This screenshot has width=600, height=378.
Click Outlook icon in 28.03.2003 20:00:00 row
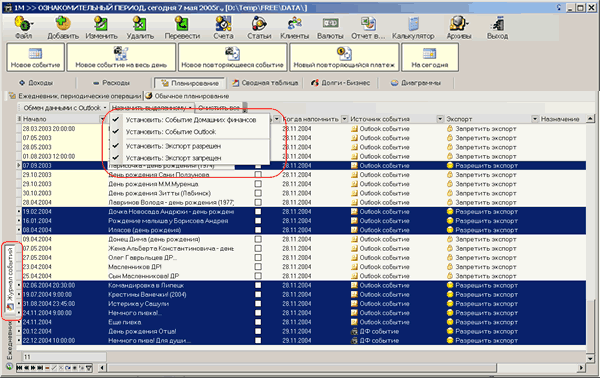point(354,129)
